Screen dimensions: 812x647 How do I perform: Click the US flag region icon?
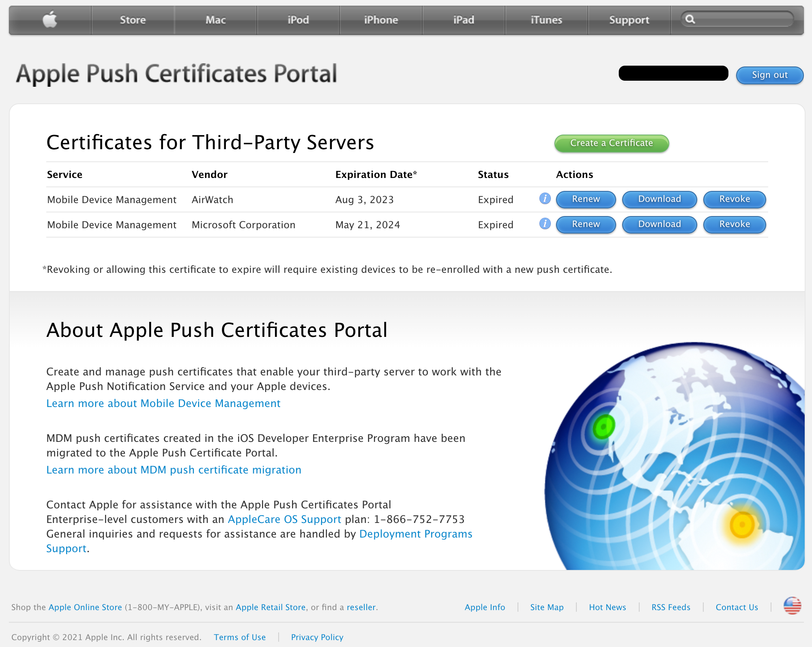(792, 606)
